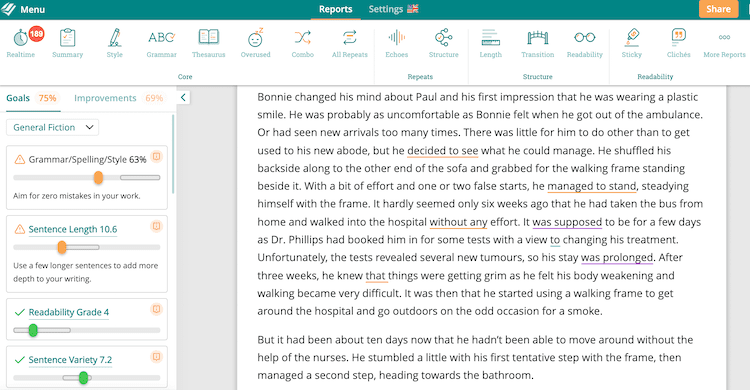750x390 pixels.
Task: Open the General Fiction document type dropdown
Action: 53,127
